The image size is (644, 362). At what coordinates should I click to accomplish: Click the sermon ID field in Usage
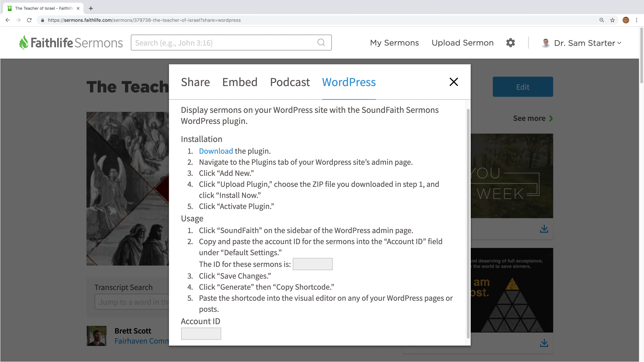(x=312, y=264)
